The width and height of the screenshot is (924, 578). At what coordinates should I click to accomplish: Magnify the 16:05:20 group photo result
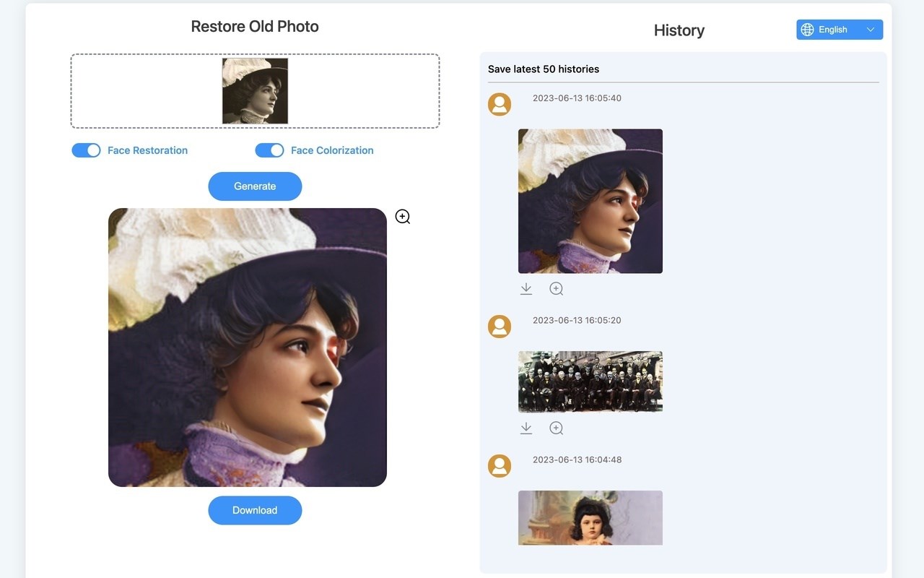pos(556,428)
